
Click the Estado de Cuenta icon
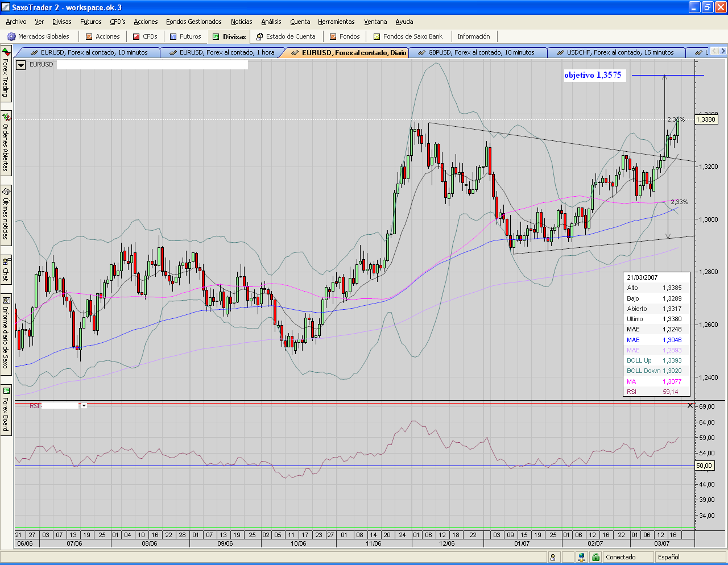(x=260, y=36)
